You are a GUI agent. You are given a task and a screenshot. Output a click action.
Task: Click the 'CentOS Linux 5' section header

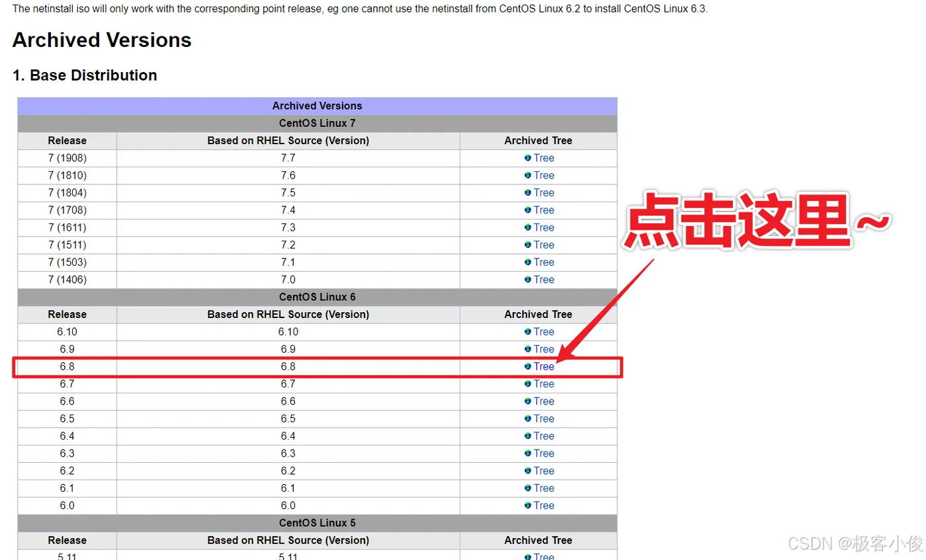click(x=317, y=523)
